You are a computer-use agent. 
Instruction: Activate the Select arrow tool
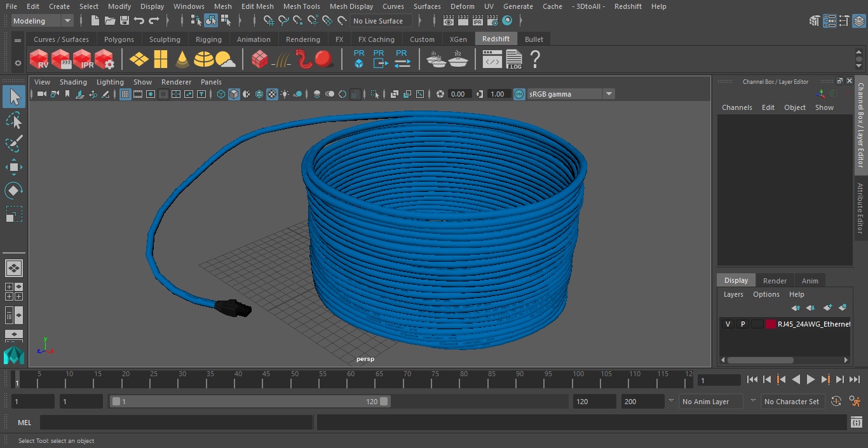14,97
